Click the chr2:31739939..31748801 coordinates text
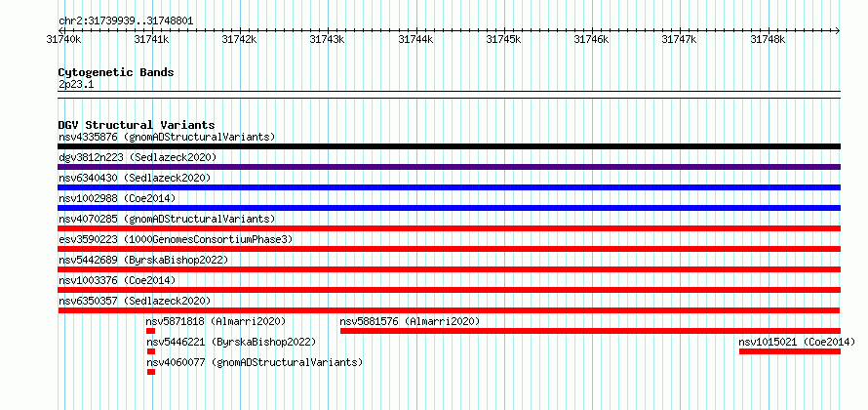The width and height of the screenshot is (868, 410). (126, 21)
